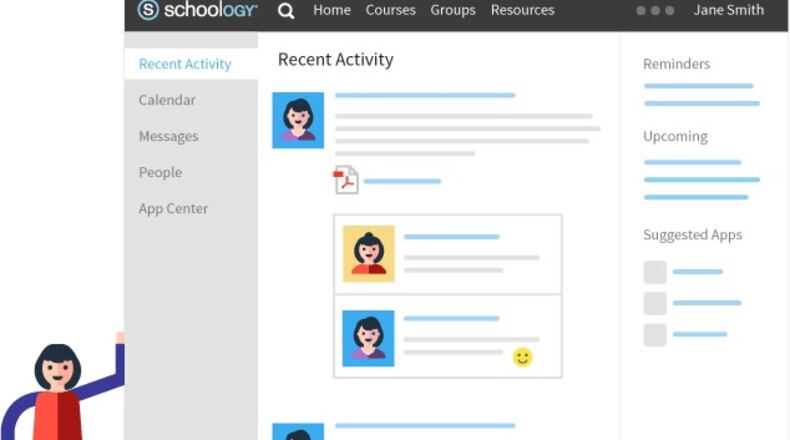Open the third suggested app link
Viewport: 790px width, 440px height.
700,334
